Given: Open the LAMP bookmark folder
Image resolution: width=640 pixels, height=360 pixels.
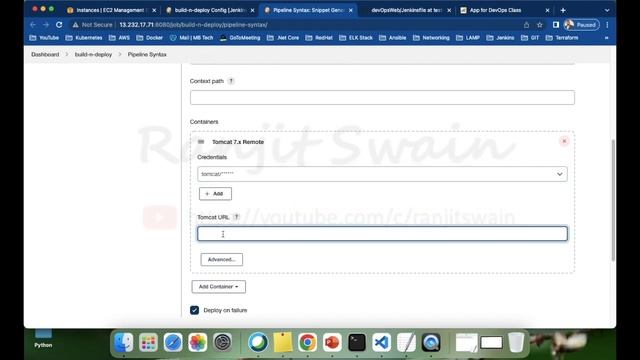Looking at the screenshot, I should pyautogui.click(x=468, y=38).
